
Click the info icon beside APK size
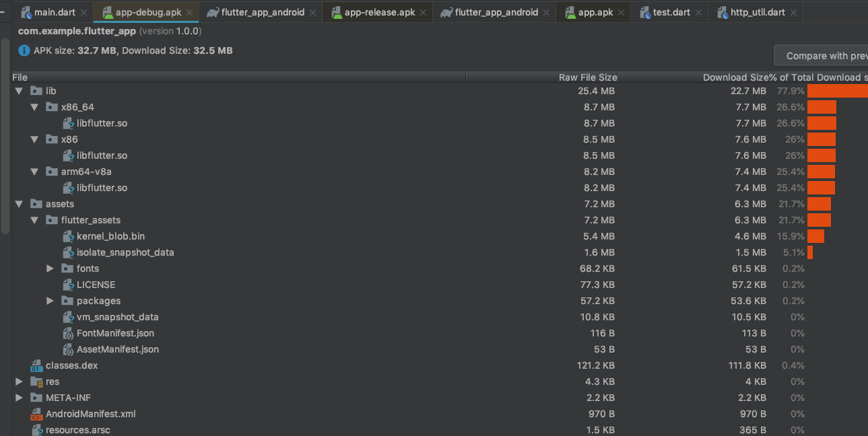(24, 50)
